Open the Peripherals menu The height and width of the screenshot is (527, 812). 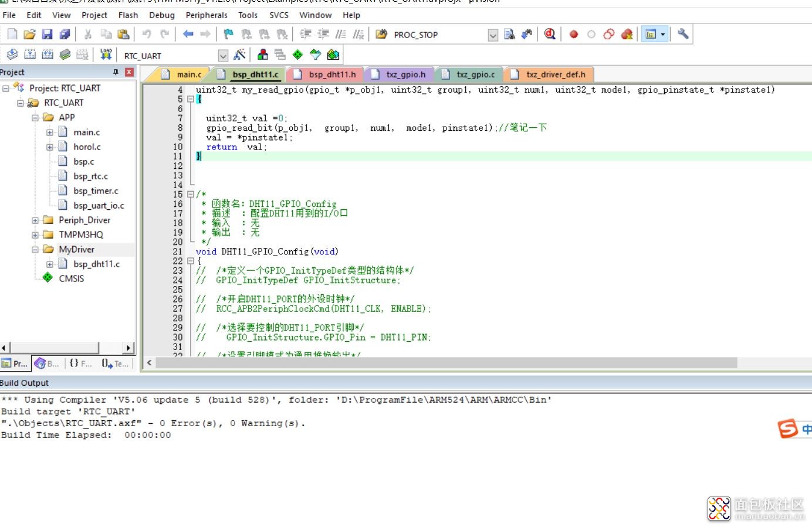207,15
